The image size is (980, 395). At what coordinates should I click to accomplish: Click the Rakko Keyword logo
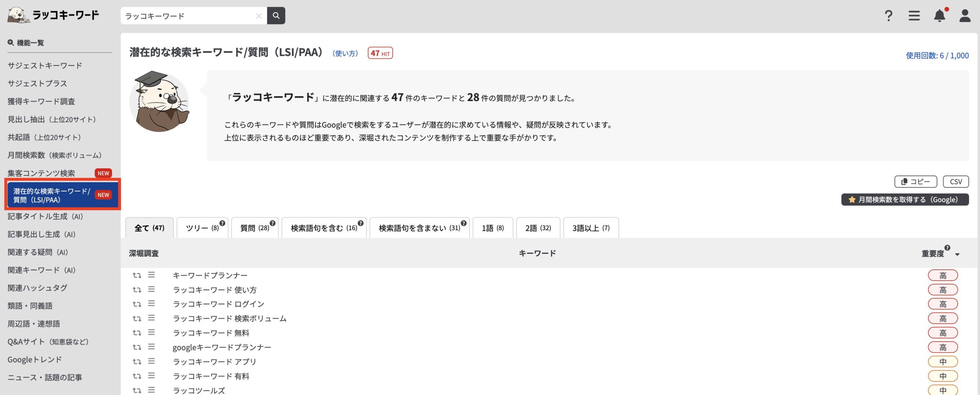[x=53, y=15]
